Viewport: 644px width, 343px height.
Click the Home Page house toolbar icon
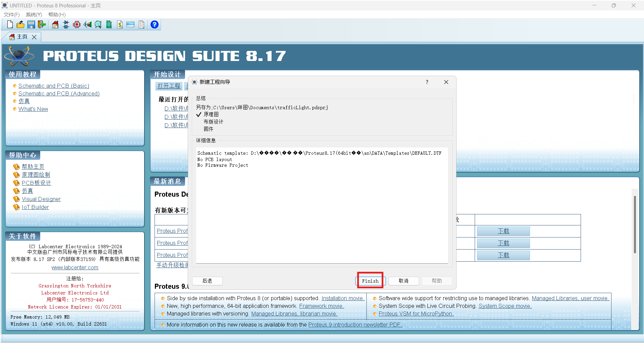[x=55, y=24]
